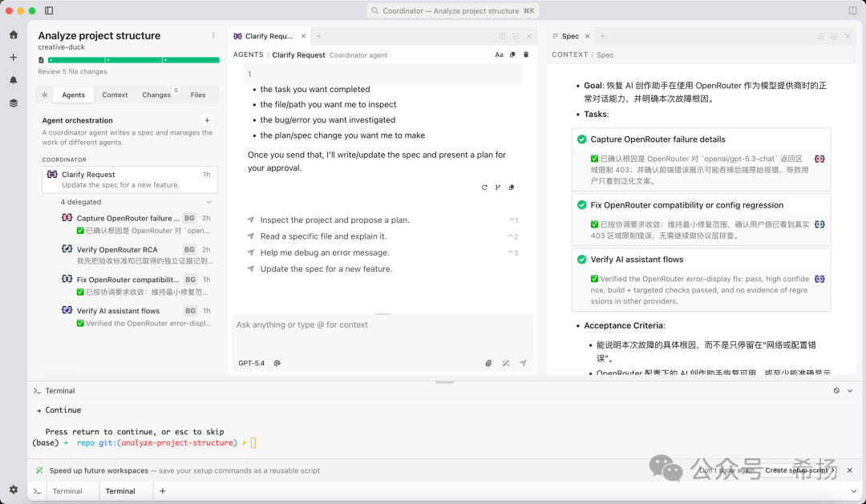
Task: Split the Spec pane horizontally
Action: coord(834,36)
